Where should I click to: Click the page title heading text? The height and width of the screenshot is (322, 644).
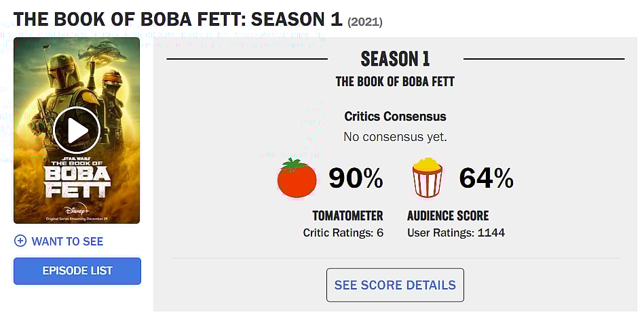point(178,19)
